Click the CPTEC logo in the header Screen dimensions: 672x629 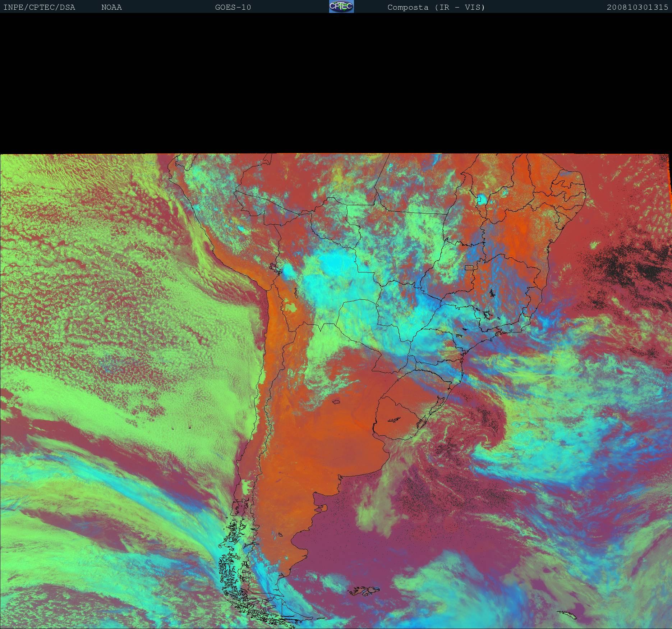[x=341, y=6]
